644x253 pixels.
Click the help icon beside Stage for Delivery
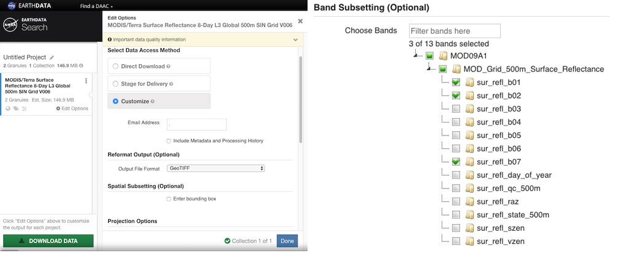170,84
